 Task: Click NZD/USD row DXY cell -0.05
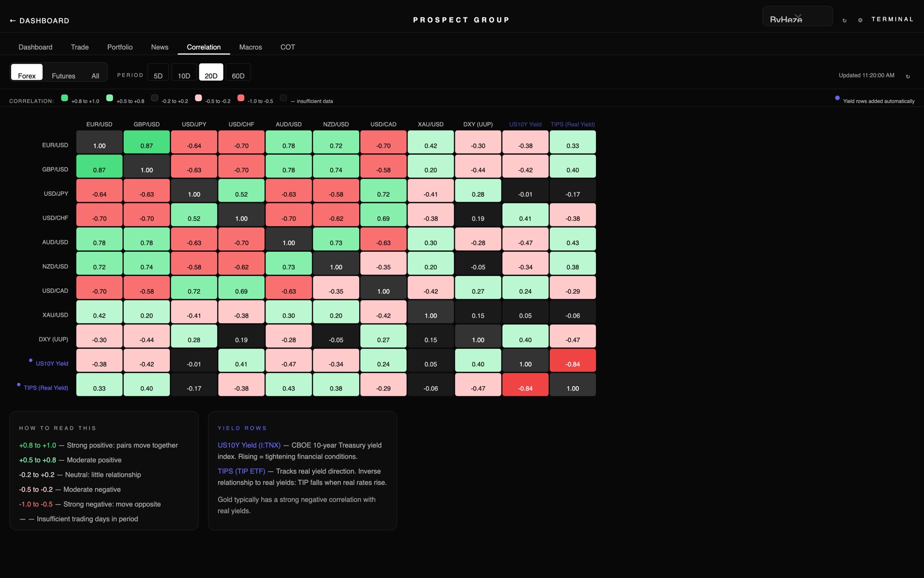(478, 263)
